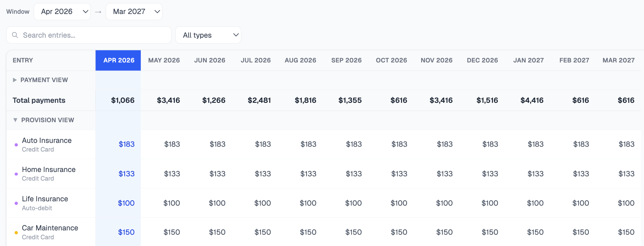Click the chevron on the Apr 2026 selector
The height and width of the screenshot is (246, 644).
click(85, 12)
